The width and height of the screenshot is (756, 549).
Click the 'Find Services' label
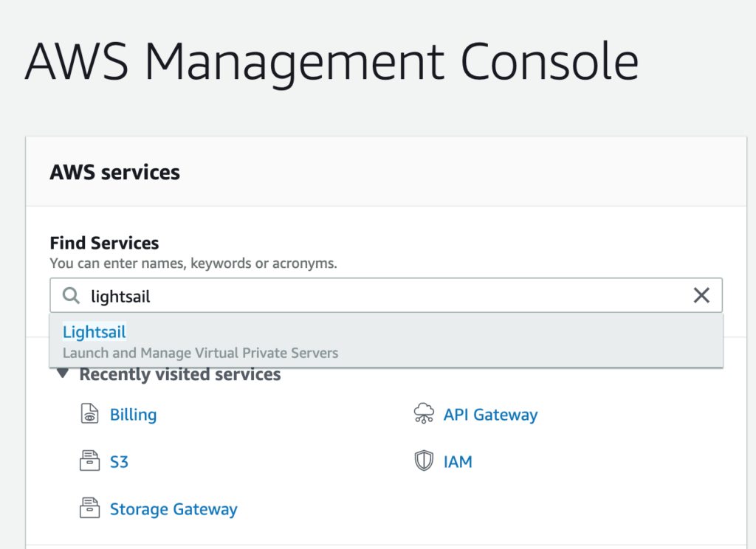point(104,243)
